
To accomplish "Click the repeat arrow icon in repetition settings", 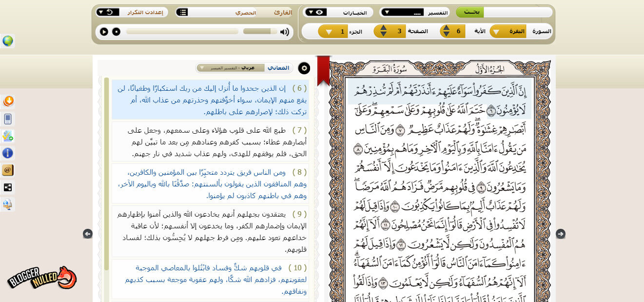I will [110, 12].
